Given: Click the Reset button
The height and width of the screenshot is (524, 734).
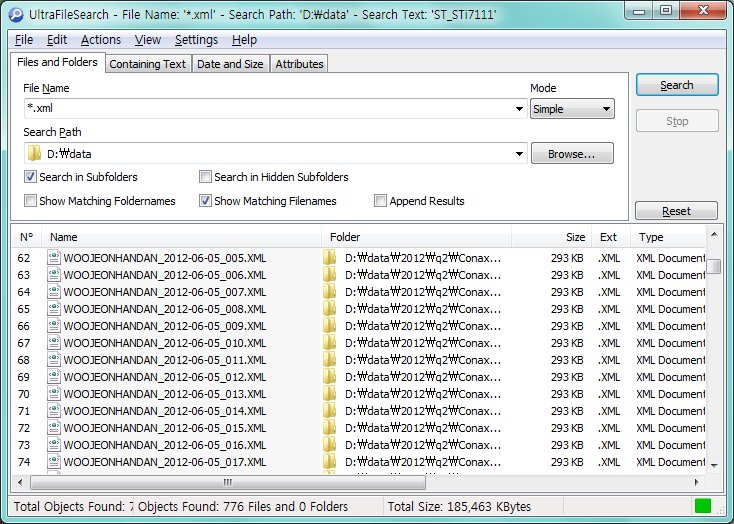Looking at the screenshot, I should point(676,211).
